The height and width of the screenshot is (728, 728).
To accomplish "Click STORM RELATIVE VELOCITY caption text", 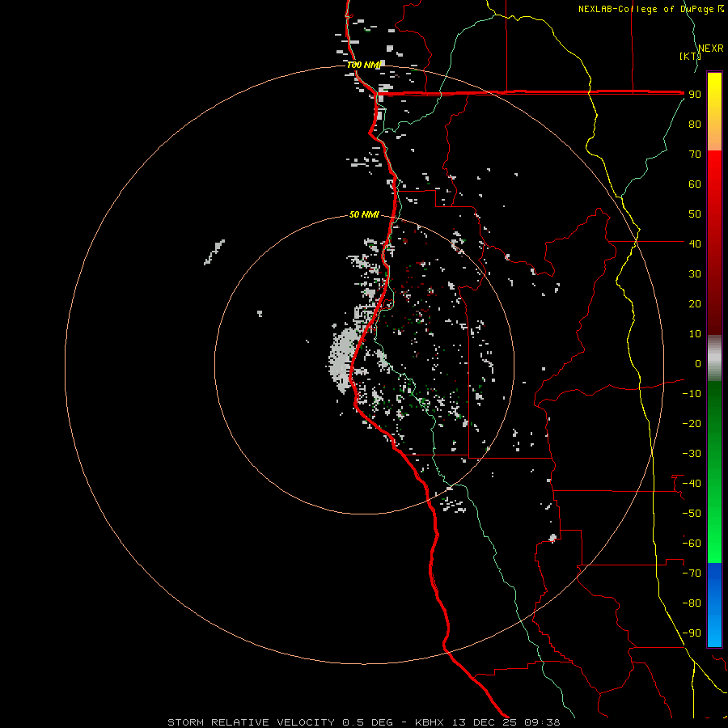I will 251,722.
